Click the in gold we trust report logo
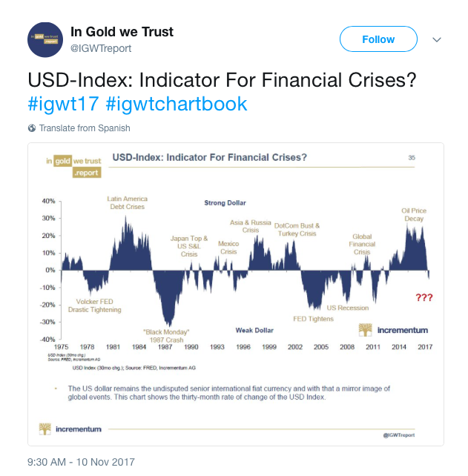468x476 pixels. 74,166
